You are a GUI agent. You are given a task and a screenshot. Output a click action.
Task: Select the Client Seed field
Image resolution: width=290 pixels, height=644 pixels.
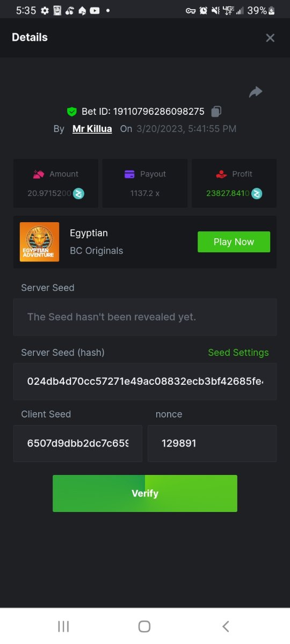click(78, 443)
